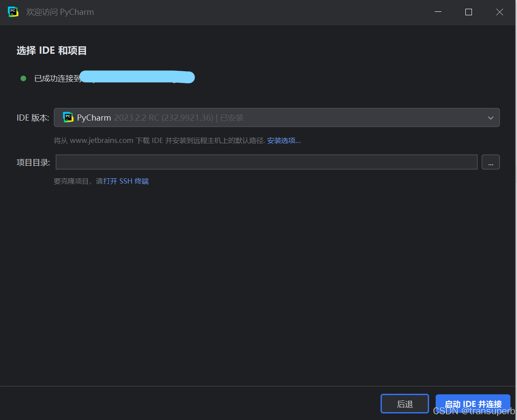Click the 已成功连接到 status text
Image resolution: width=517 pixels, height=420 pixels.
57,78
